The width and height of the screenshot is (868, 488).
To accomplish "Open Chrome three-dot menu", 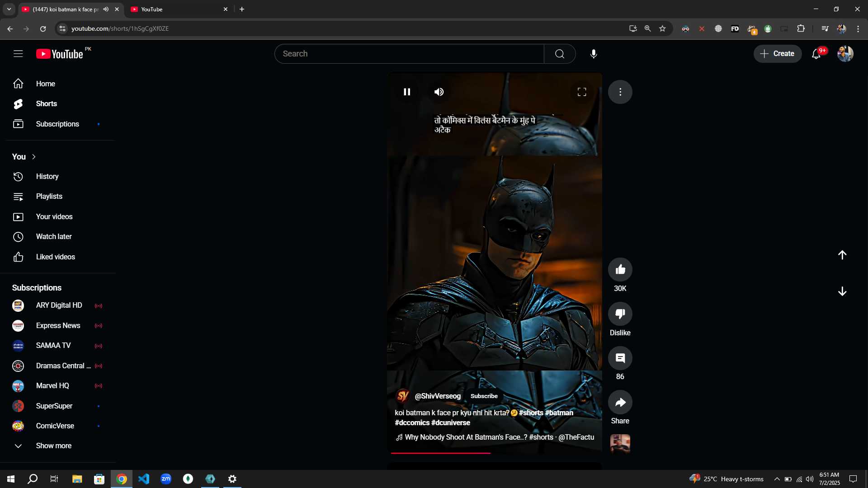I will point(858,28).
